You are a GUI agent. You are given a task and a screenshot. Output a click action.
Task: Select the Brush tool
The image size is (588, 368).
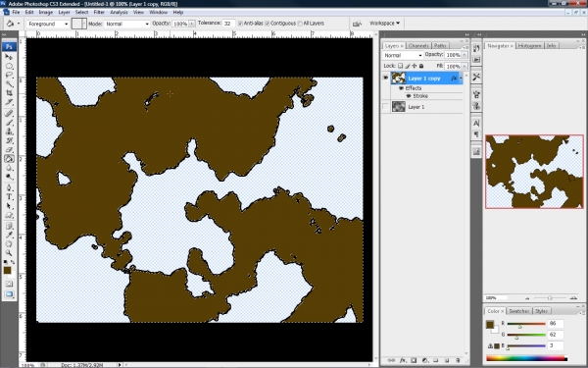(x=9, y=123)
